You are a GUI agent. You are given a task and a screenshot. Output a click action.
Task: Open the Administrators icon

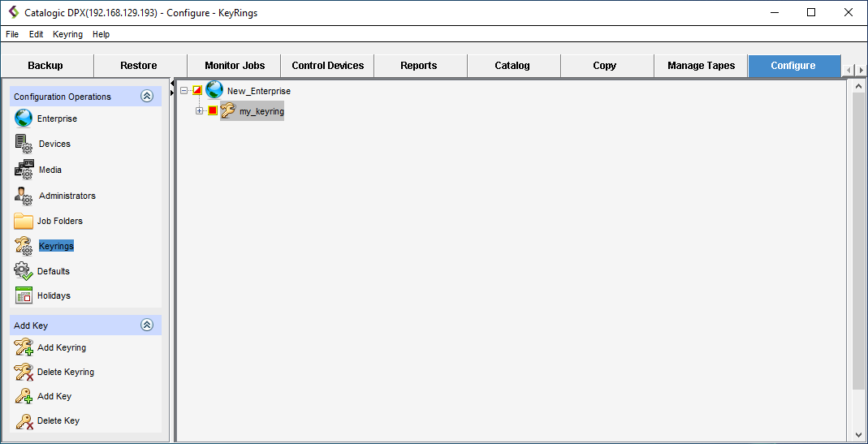click(24, 196)
